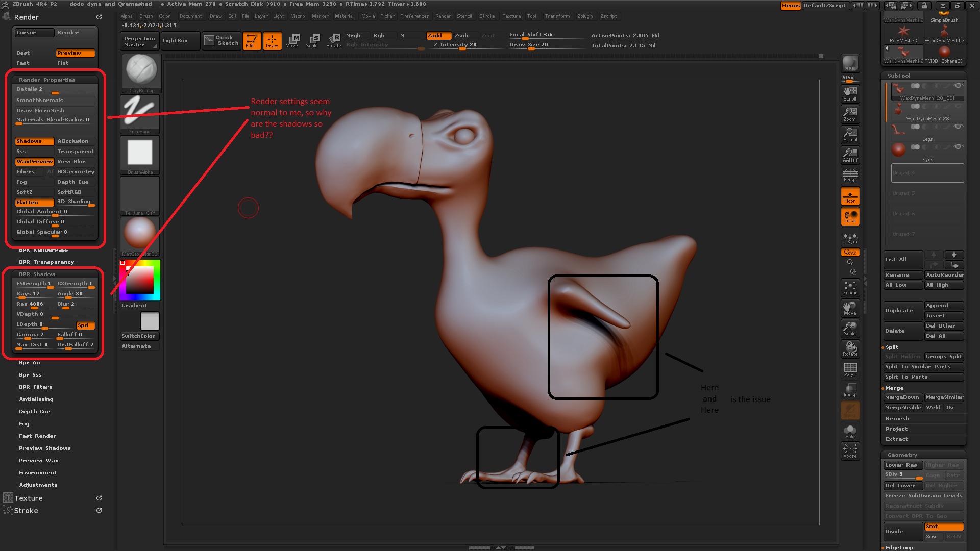The width and height of the screenshot is (980, 551).
Task: Toggle eye visibility of Legs subtool
Action: 958,127
